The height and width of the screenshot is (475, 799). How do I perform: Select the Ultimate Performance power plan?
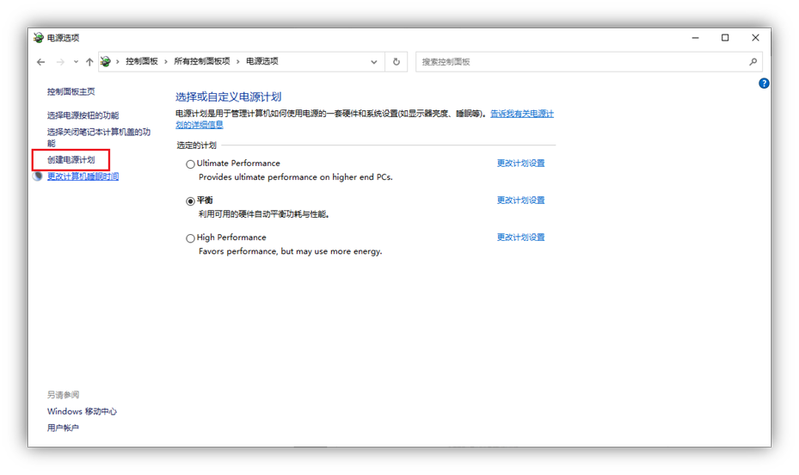(191, 164)
